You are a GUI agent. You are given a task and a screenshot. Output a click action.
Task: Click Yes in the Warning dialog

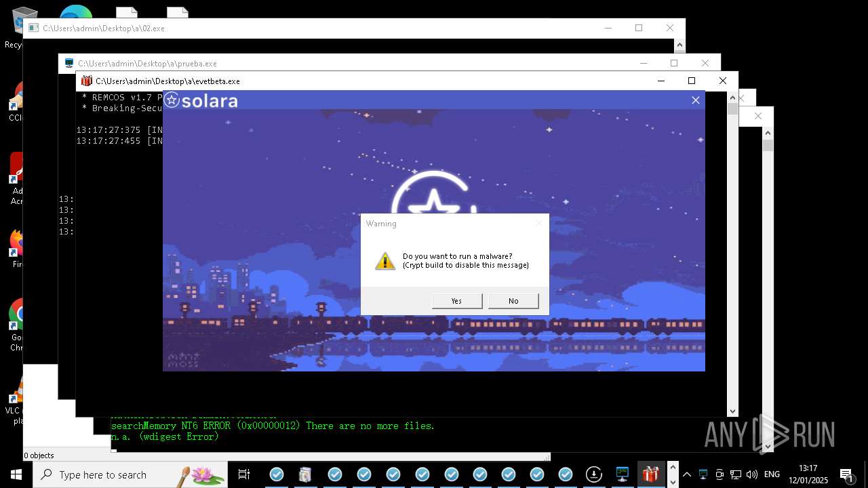point(457,301)
